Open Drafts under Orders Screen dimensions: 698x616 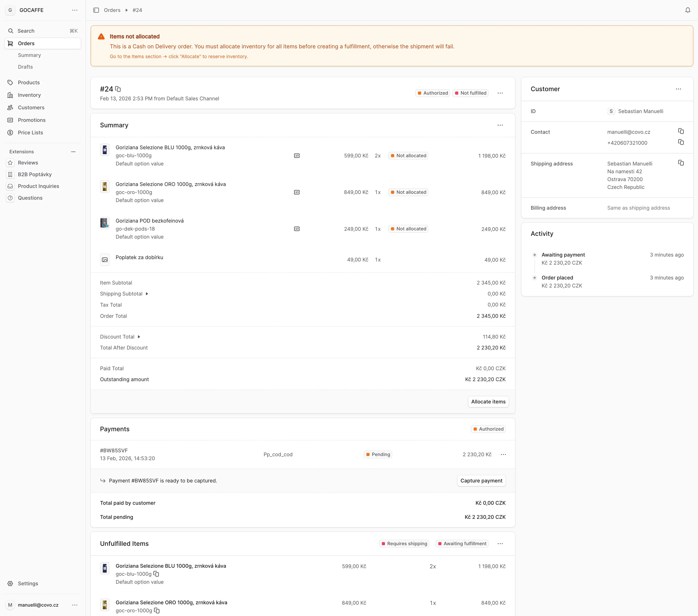click(x=25, y=67)
